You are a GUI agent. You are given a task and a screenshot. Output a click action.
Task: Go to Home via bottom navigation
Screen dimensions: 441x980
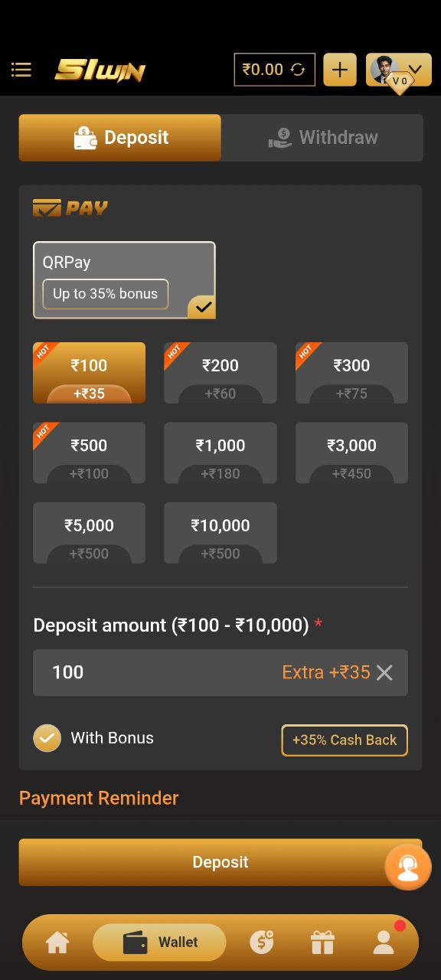[x=57, y=942]
